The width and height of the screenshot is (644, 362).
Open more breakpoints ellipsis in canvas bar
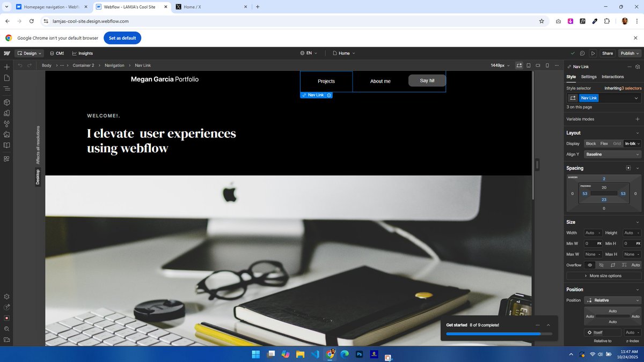557,65
